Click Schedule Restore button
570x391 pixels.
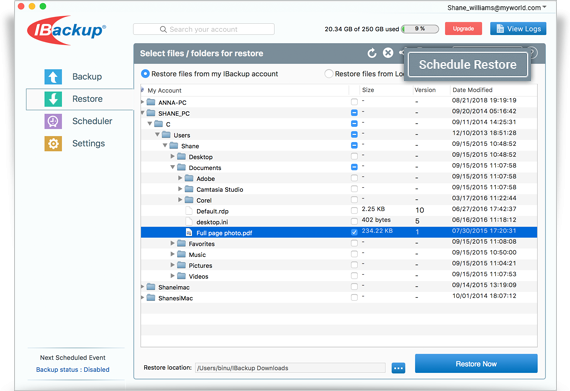467,65
